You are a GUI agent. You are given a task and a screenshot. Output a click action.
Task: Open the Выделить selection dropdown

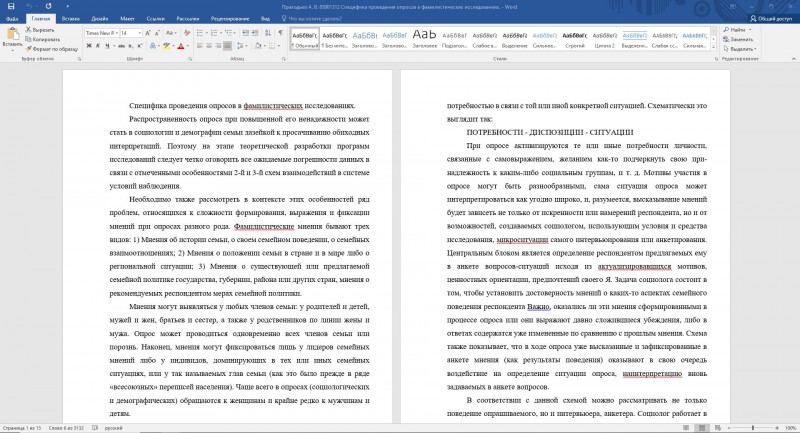tap(740, 49)
